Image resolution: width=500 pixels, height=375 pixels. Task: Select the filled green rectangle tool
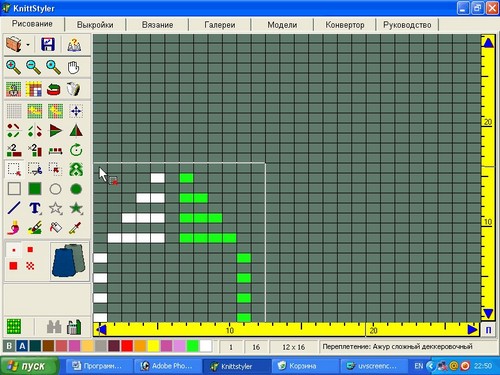[x=35, y=189]
